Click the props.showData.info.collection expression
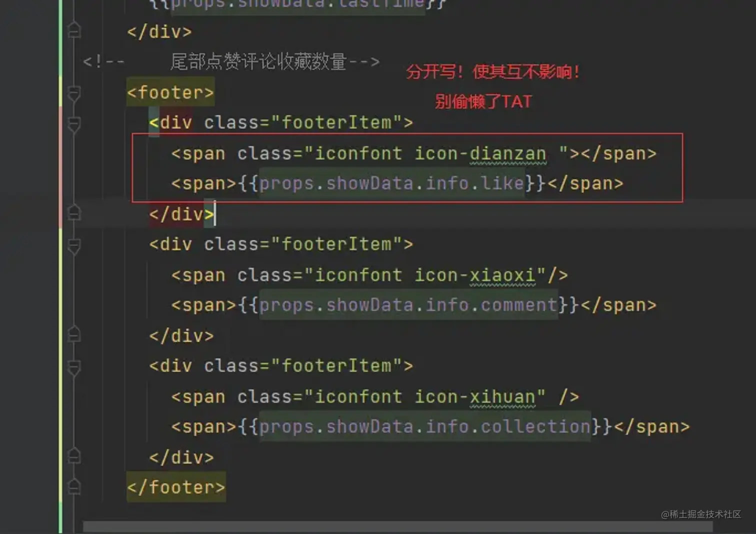This screenshot has height=534, width=756. click(x=425, y=427)
